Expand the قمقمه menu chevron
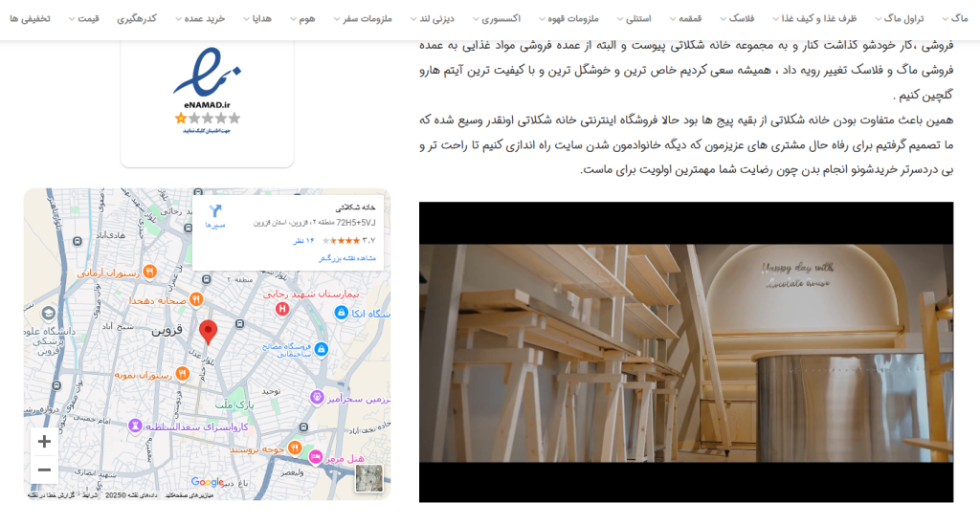The image size is (980, 524). [673, 19]
